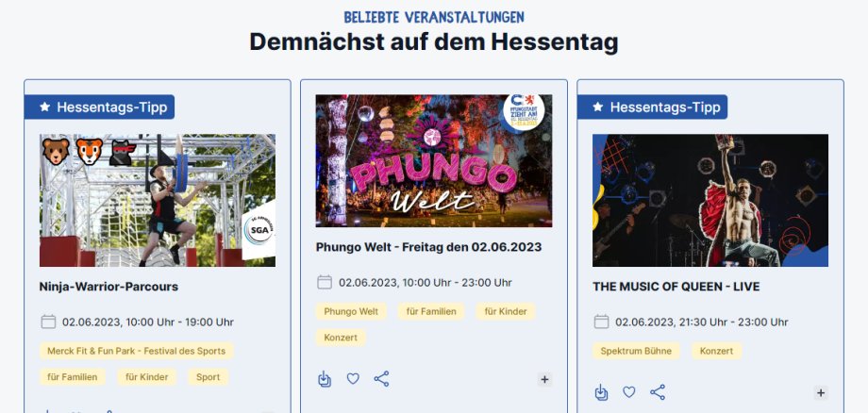Open Phungo Welt - Freitag event title
Viewport: 868px width, 413px height.
428,247
